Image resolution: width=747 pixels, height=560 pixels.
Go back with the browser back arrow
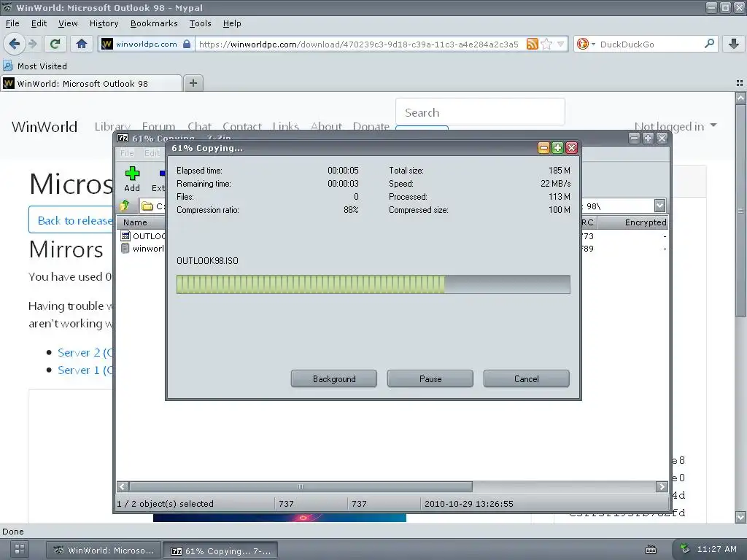click(x=15, y=44)
